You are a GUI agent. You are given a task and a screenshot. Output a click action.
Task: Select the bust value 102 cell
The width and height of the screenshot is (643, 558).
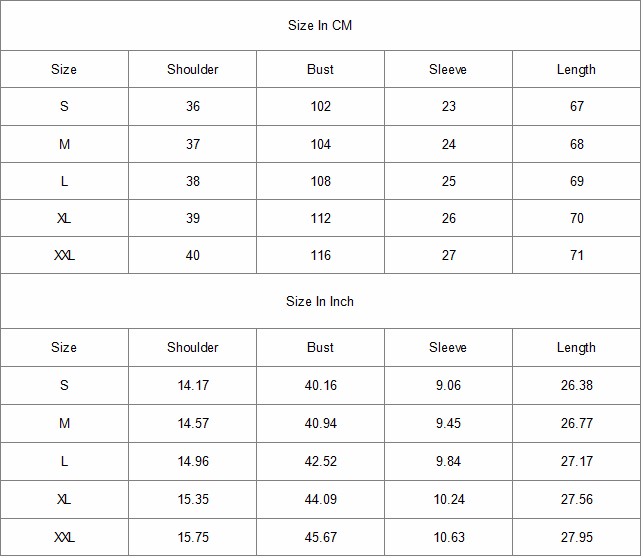click(x=321, y=107)
